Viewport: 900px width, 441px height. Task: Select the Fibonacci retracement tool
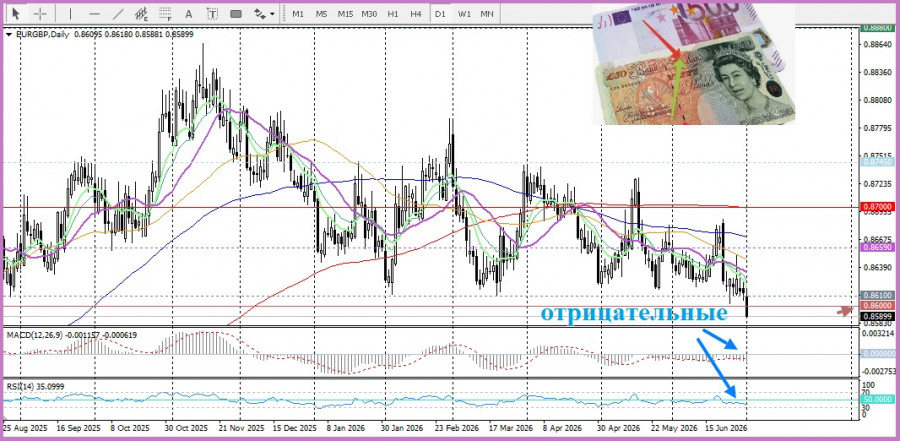pos(165,13)
